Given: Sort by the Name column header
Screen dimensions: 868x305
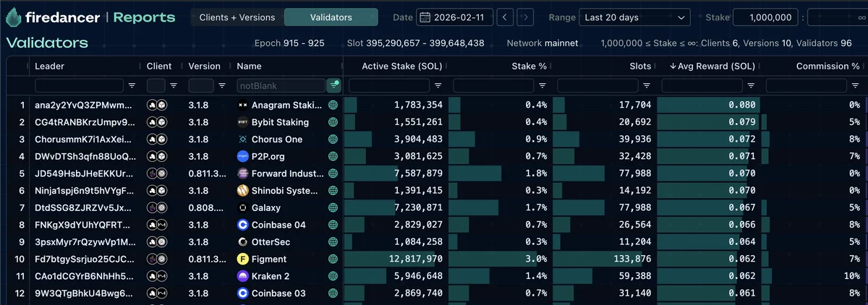Looking at the screenshot, I should pos(249,66).
